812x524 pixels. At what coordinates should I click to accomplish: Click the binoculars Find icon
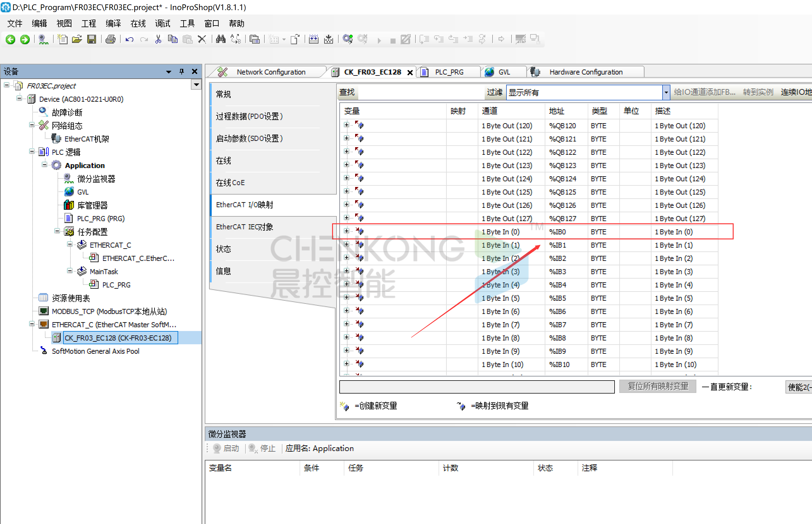tap(221, 39)
